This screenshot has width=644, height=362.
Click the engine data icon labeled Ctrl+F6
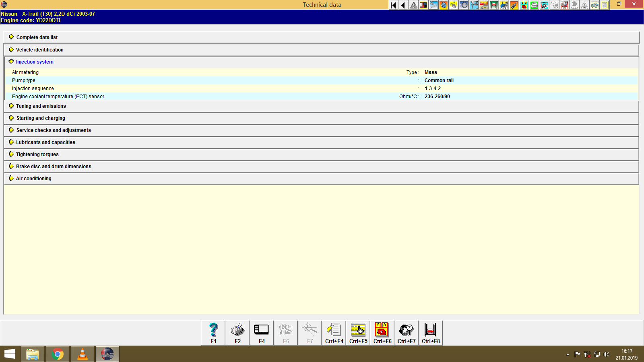pos(382,333)
